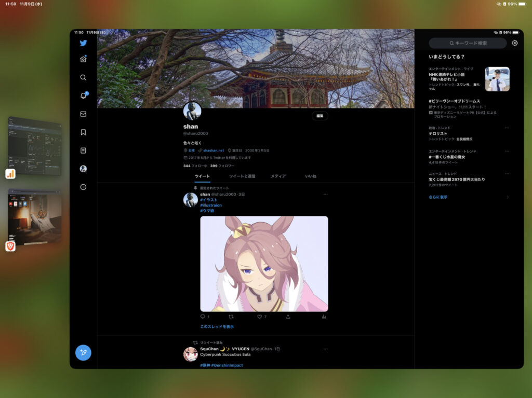The image size is (532, 398).
Task: Click the キーワード検索 search field
Action: click(468, 43)
